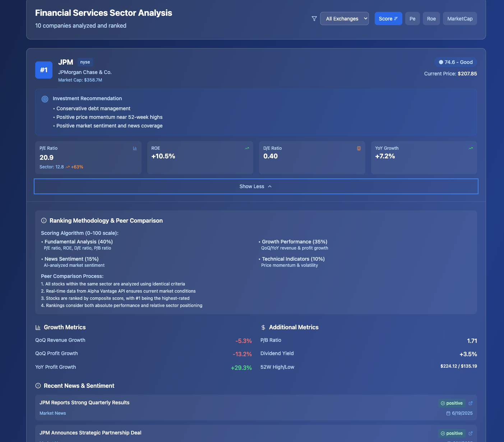Click the building icon in D/E Ratio card
504x442 pixels.
click(359, 148)
